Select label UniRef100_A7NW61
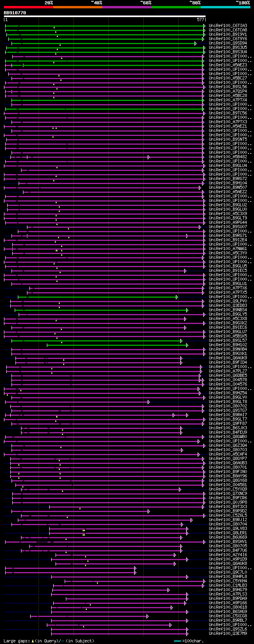 click(228, 249)
